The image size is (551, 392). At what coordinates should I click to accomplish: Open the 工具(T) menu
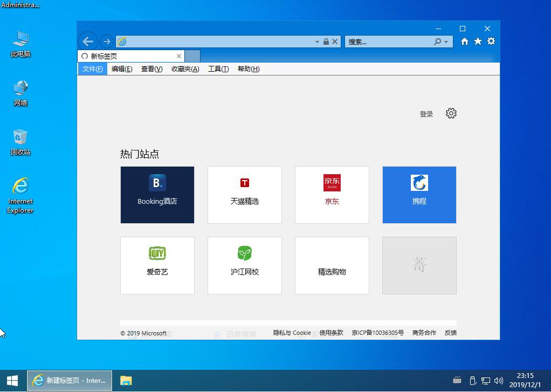click(x=218, y=69)
